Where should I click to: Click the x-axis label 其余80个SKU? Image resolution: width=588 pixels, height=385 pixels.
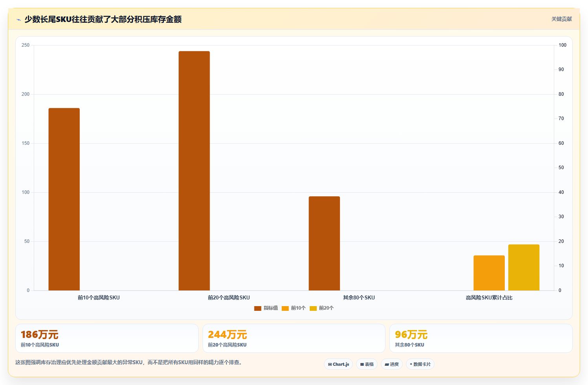pyautogui.click(x=359, y=297)
